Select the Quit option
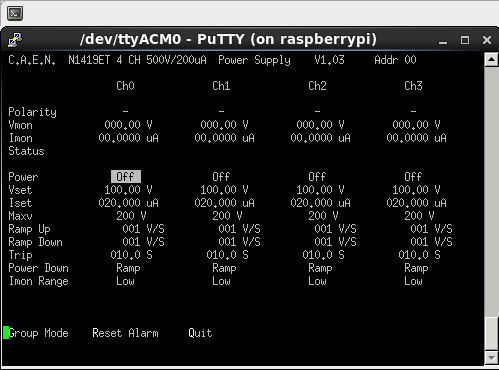Image resolution: width=499 pixels, height=370 pixels. [200, 333]
